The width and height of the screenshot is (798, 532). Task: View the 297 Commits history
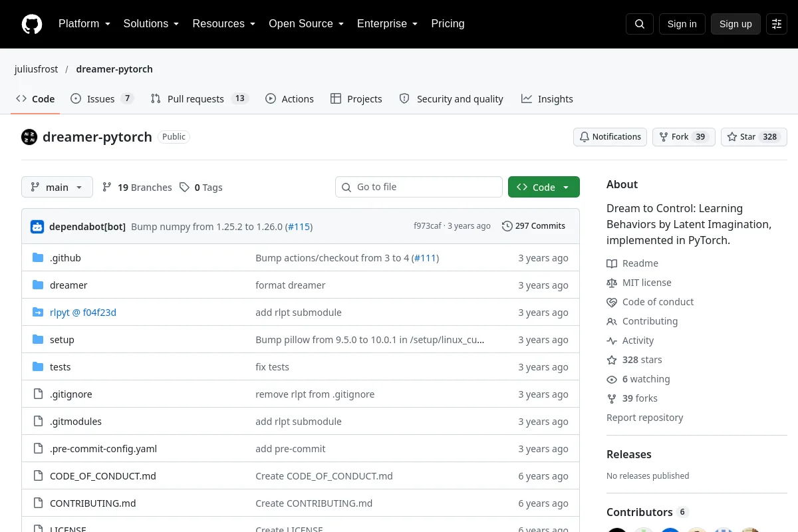533,226
